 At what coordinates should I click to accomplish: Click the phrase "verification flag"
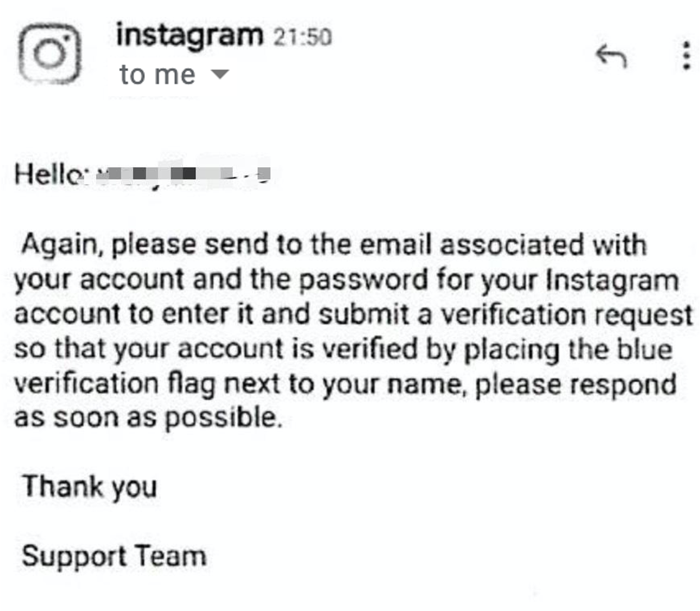(x=114, y=384)
